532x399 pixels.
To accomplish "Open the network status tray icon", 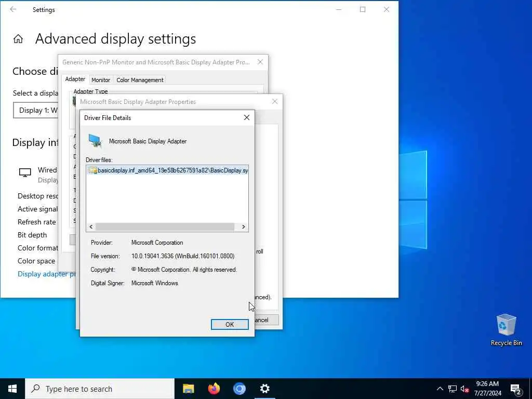I will point(453,389).
